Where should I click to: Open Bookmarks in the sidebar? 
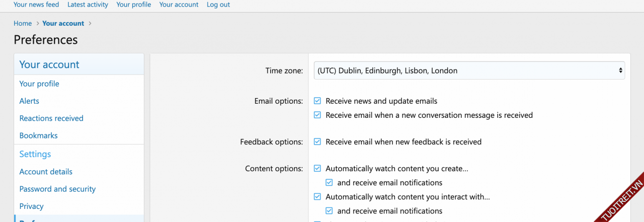tap(38, 135)
